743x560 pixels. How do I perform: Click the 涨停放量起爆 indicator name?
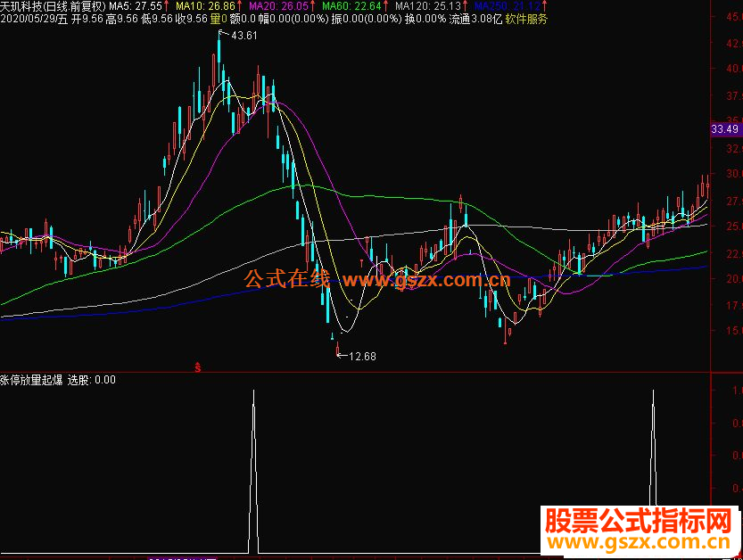(x=32, y=380)
